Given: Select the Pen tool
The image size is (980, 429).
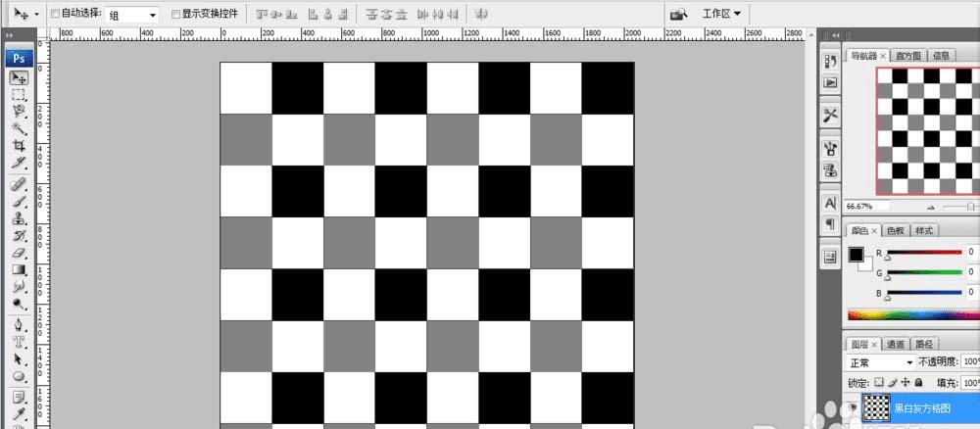Looking at the screenshot, I should (20, 325).
